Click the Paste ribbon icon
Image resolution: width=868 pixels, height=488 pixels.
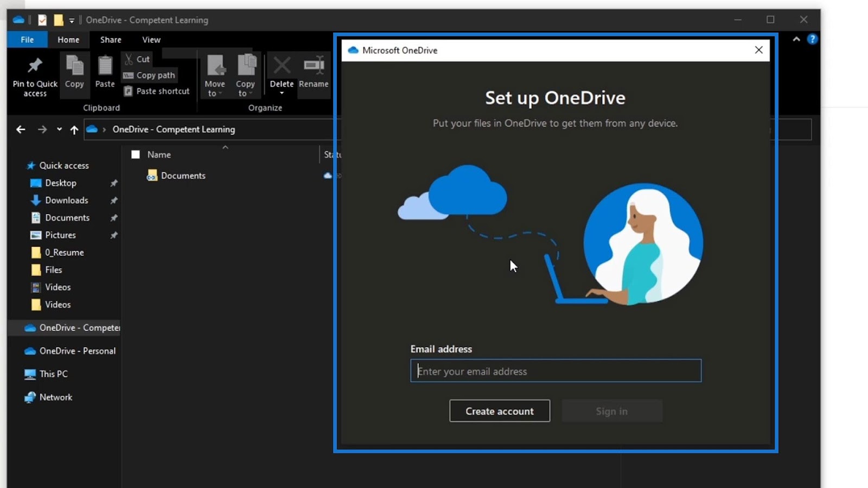[105, 66]
